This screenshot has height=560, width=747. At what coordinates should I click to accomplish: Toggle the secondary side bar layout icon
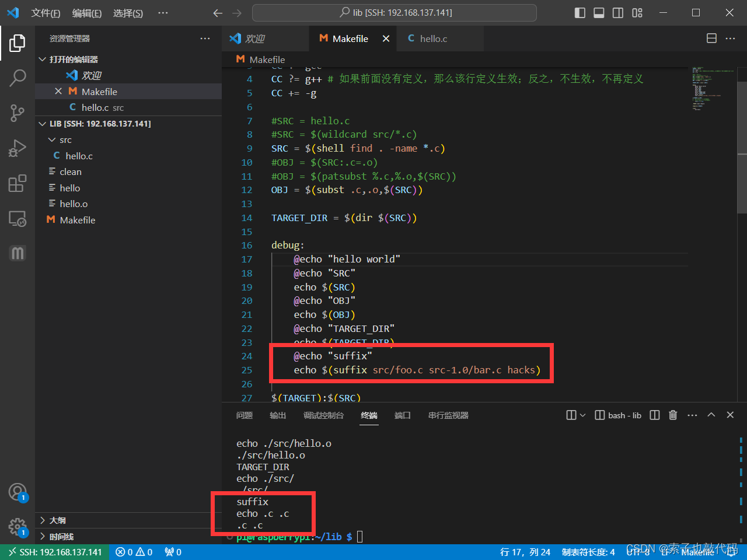point(618,13)
